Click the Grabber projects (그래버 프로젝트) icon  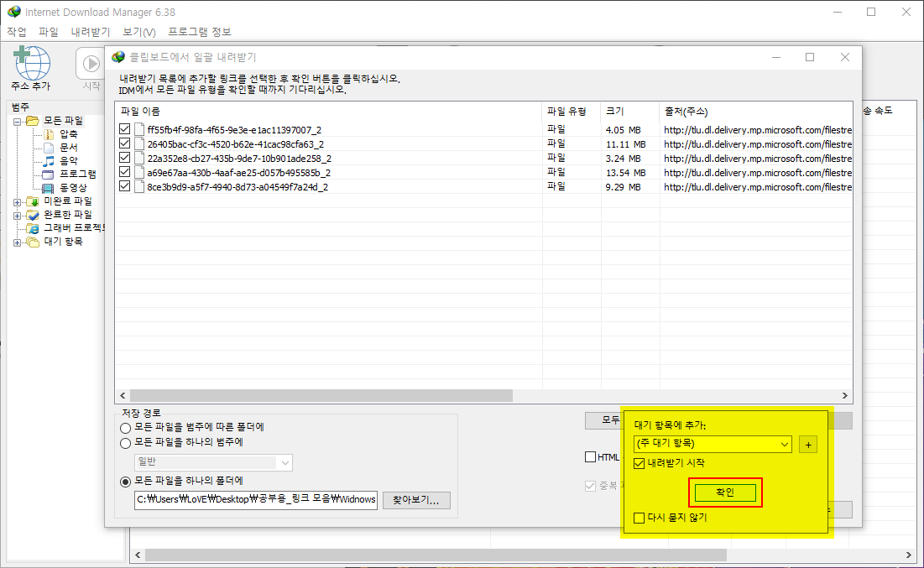point(33,228)
